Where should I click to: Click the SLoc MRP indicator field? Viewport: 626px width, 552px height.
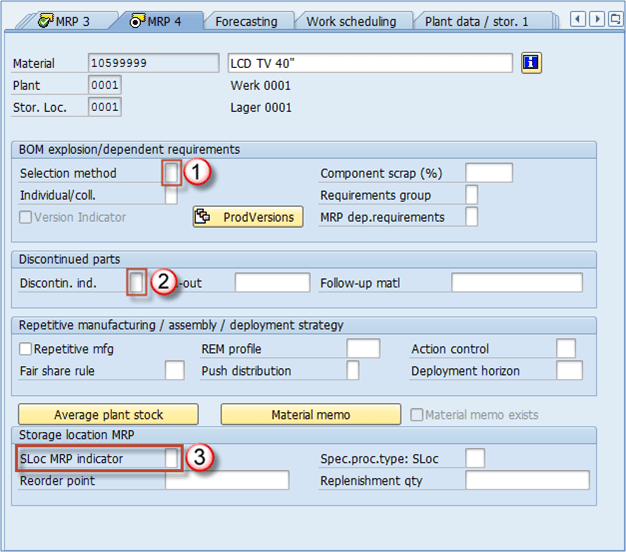172,458
